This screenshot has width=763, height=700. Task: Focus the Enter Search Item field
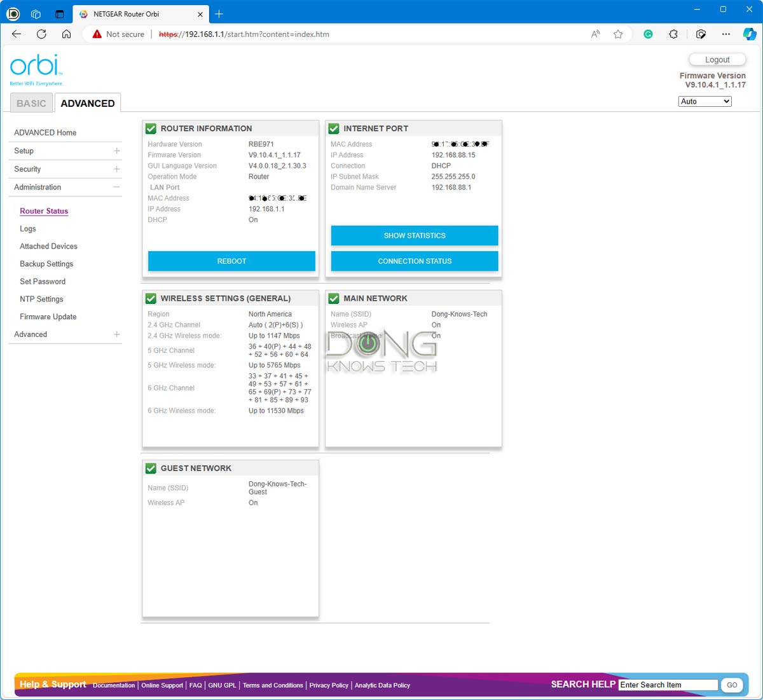[668, 685]
